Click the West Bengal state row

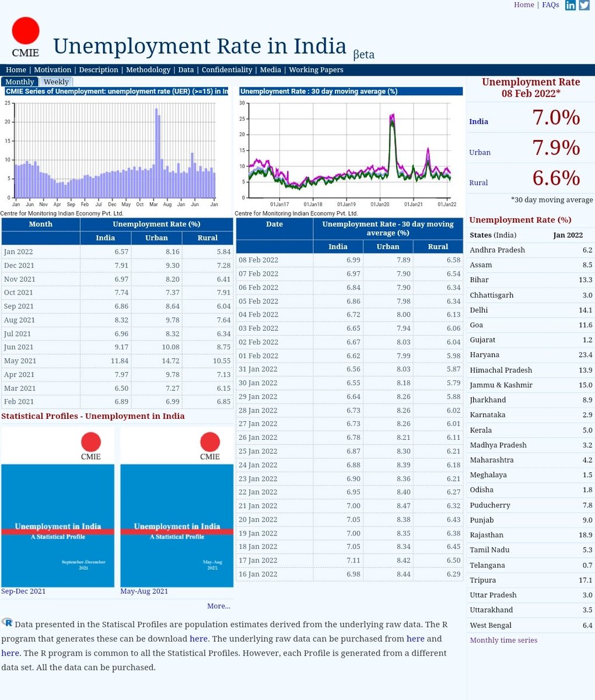click(531, 625)
